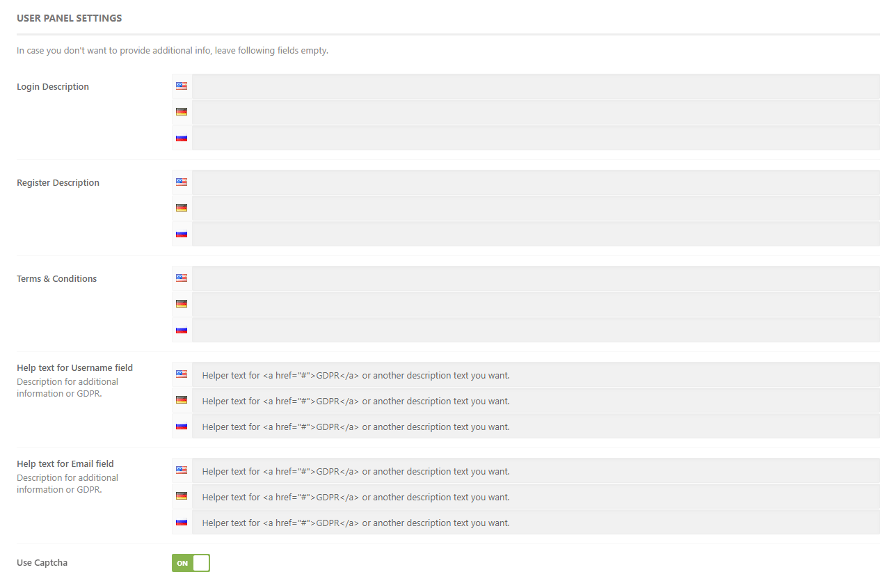This screenshot has width=894, height=588.
Task: Click 'Help text for Username field' label
Action: (74, 368)
